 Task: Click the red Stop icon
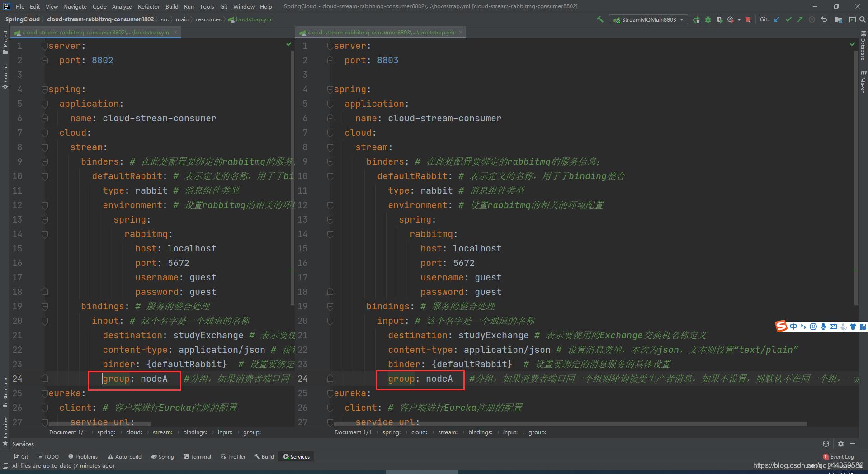click(x=748, y=19)
